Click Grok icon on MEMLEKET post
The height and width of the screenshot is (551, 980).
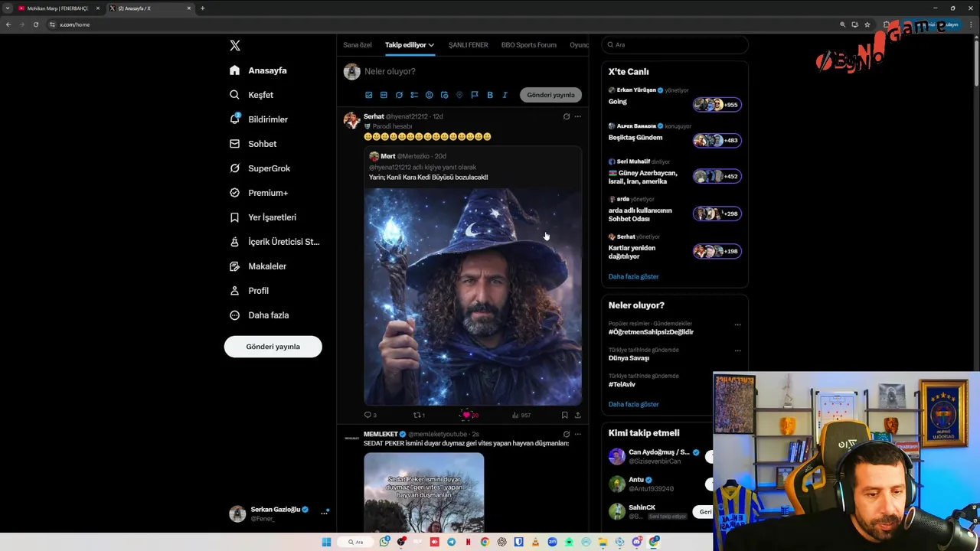click(567, 434)
